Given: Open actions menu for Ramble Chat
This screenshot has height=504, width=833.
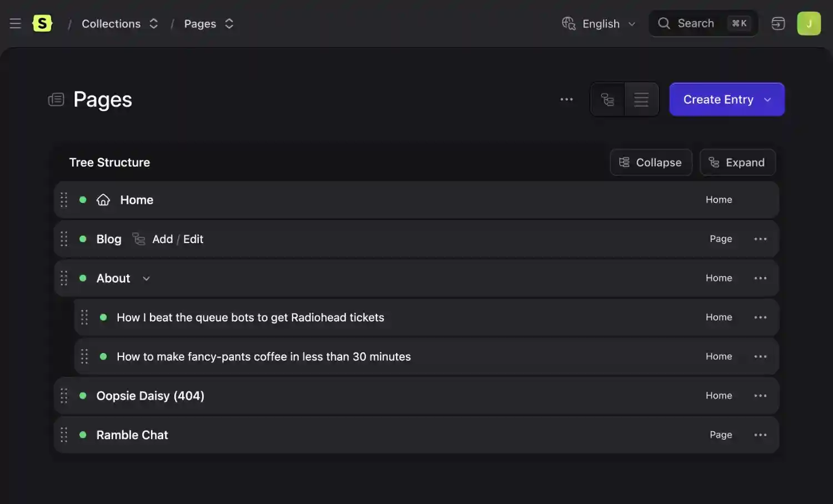Looking at the screenshot, I should coord(760,435).
